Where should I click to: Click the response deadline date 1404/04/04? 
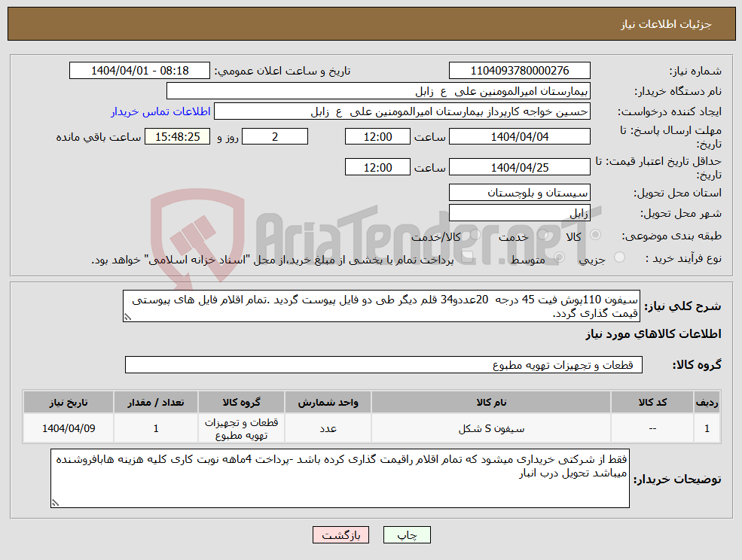point(520,137)
